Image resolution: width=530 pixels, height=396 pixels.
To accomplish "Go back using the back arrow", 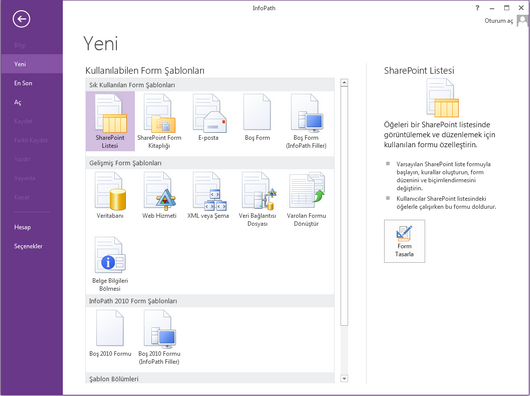I will pos(22,19).
